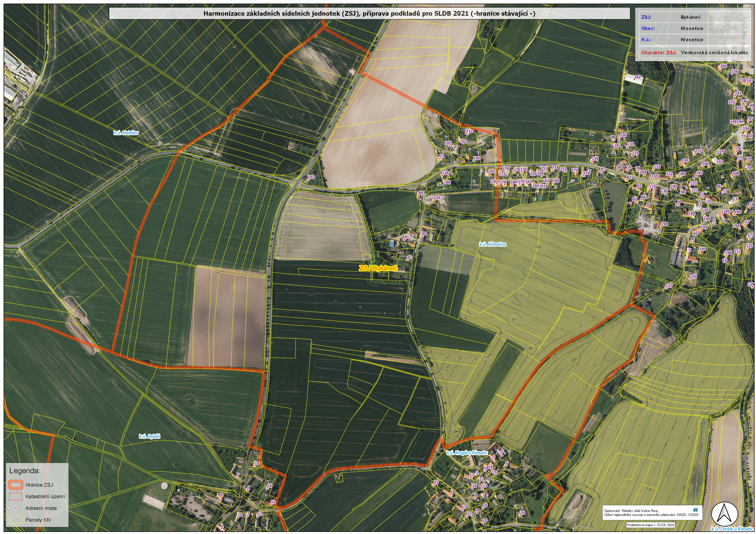
Task: Click address point 224 marker
Action: [x=434, y=200]
